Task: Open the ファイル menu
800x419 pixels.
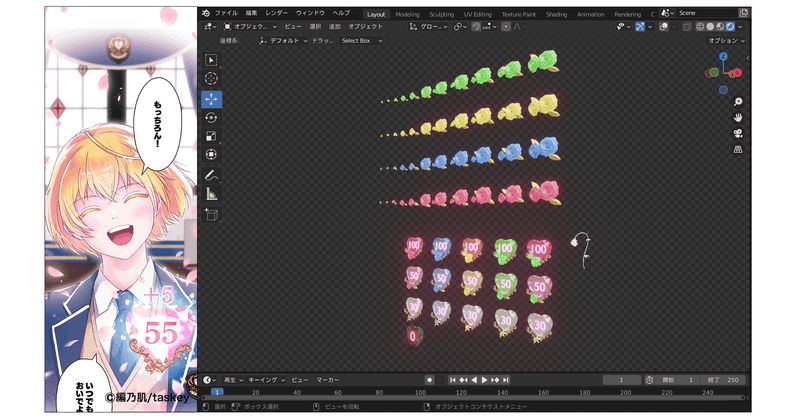Action: point(226,13)
